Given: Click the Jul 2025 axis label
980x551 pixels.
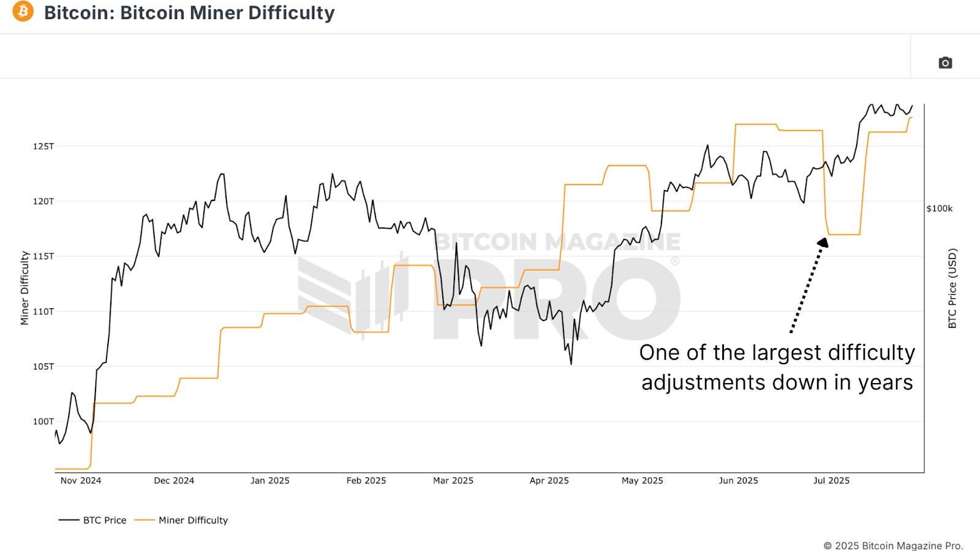Looking at the screenshot, I should pyautogui.click(x=832, y=481).
